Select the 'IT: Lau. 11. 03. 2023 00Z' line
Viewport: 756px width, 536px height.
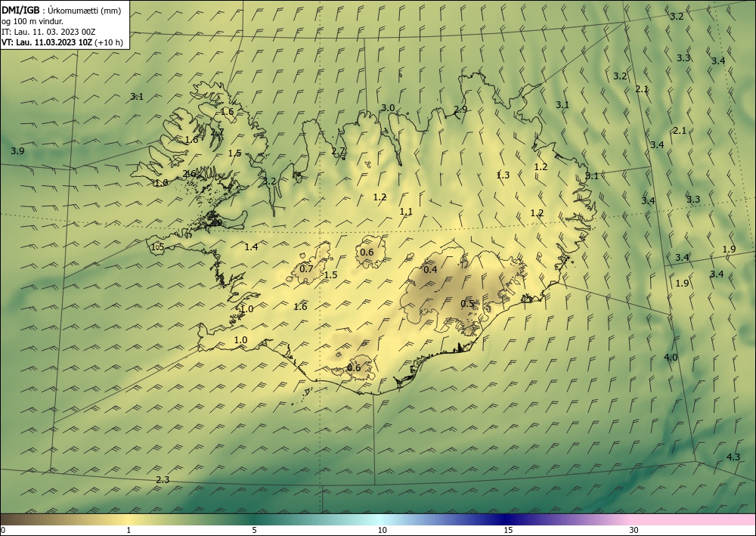point(48,32)
